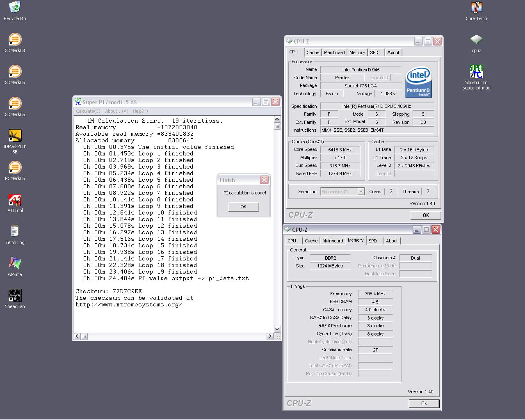Click the lower CPU-Z window title icon

(288, 230)
